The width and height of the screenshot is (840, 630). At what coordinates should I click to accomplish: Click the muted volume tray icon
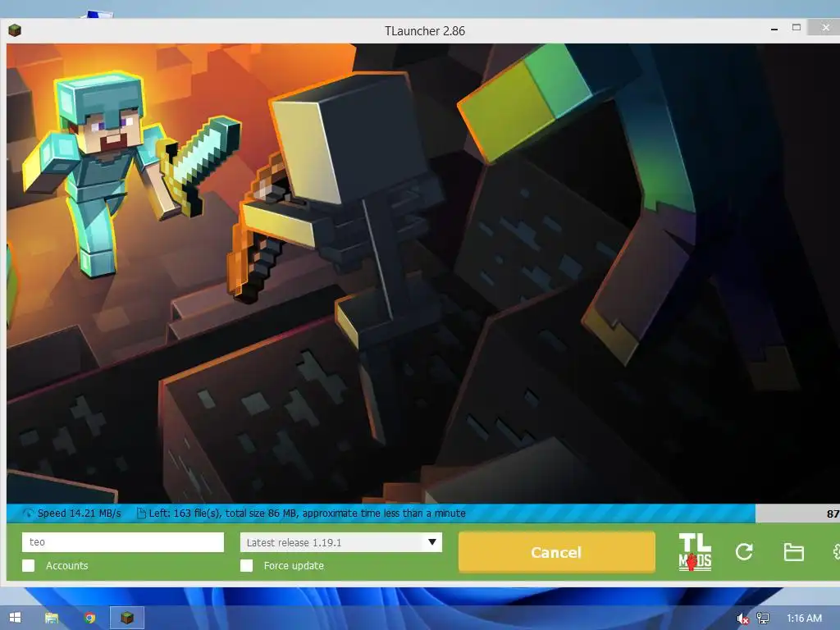742,619
